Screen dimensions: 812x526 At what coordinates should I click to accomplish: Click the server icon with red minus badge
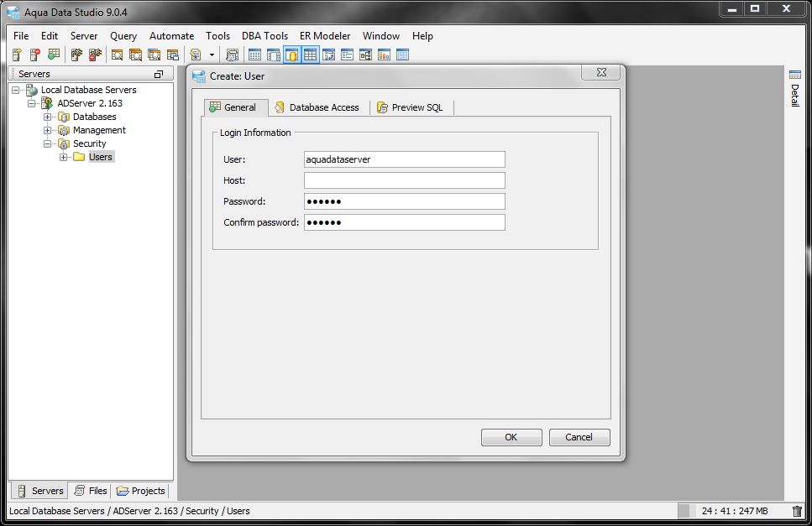coord(35,55)
